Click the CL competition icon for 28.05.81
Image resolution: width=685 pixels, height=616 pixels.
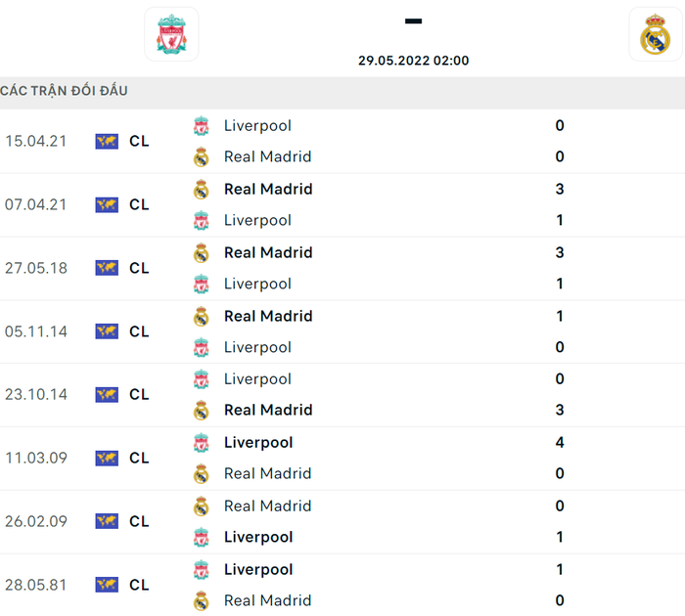pos(107,585)
